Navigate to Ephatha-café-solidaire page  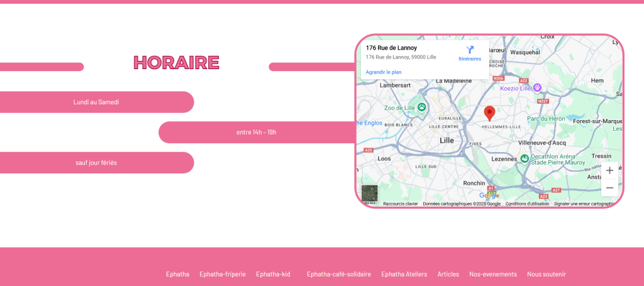[x=339, y=274]
